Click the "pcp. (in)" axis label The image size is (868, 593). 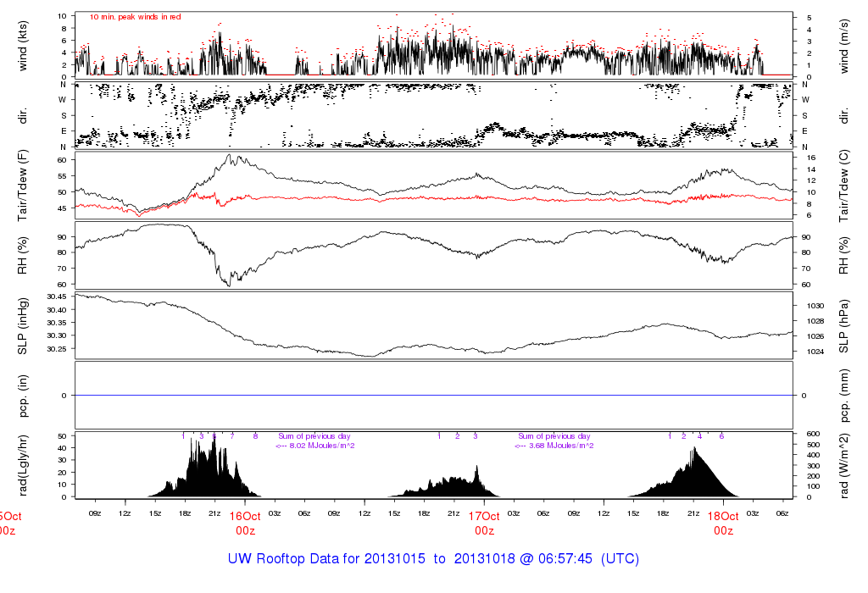click(23, 396)
